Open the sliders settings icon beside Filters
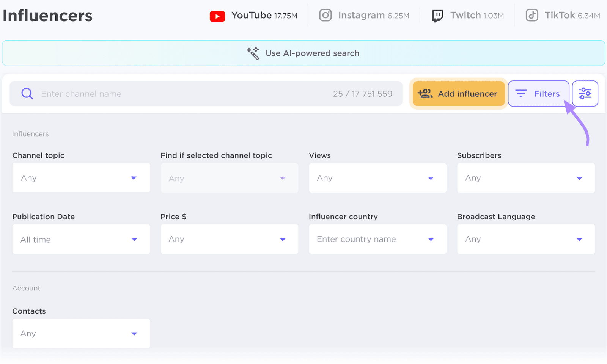This screenshot has height=364, width=607. click(x=585, y=93)
